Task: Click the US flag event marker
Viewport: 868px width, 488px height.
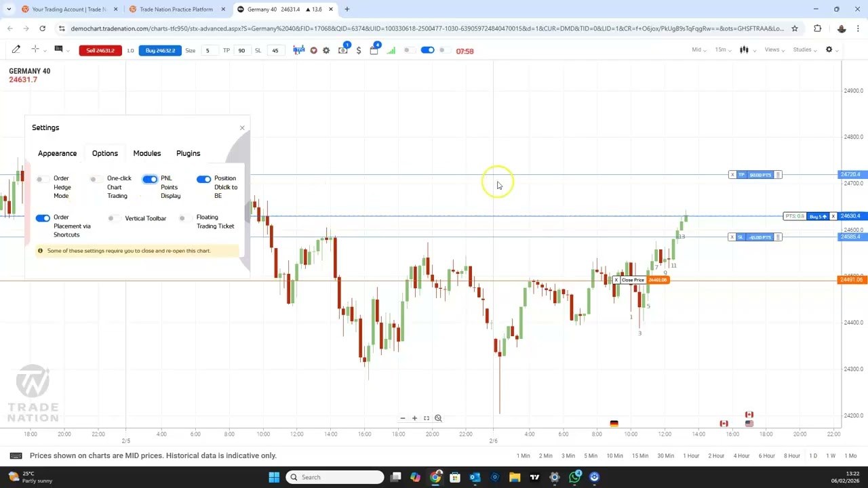Action: pyautogui.click(x=749, y=424)
